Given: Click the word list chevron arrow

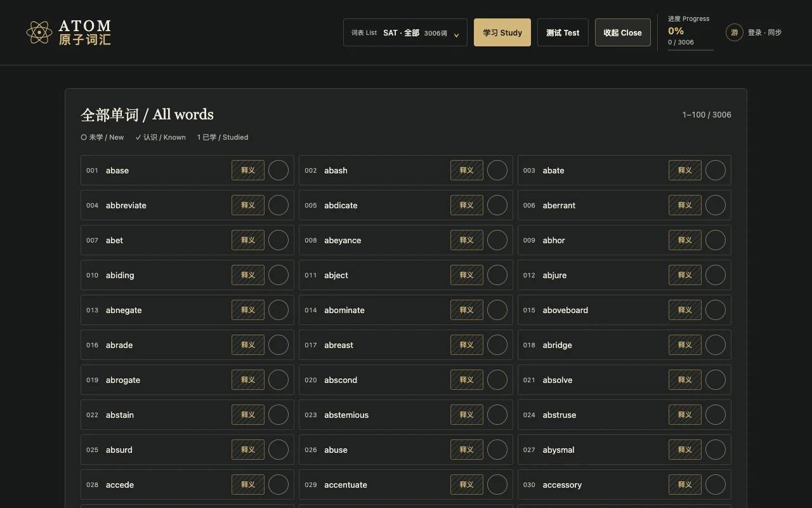Looking at the screenshot, I should tap(456, 35).
